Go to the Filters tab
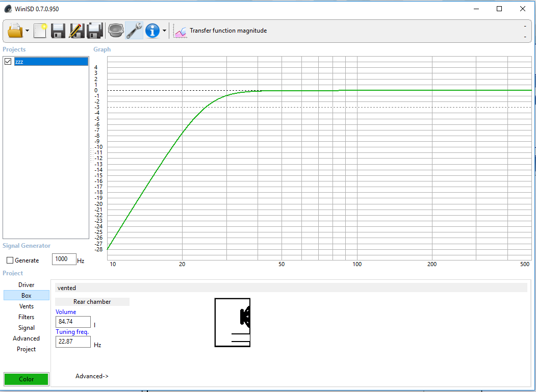Screen dimensions: 536x392 [27, 317]
